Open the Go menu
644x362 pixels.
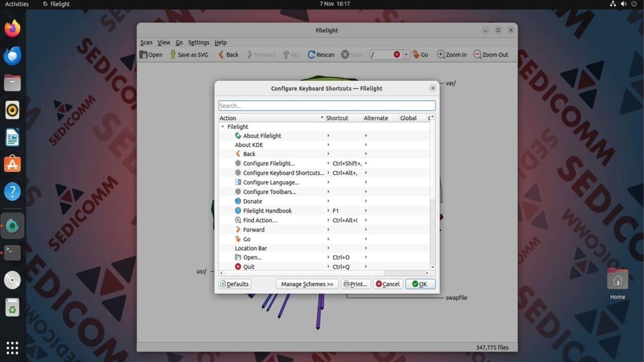[179, 42]
